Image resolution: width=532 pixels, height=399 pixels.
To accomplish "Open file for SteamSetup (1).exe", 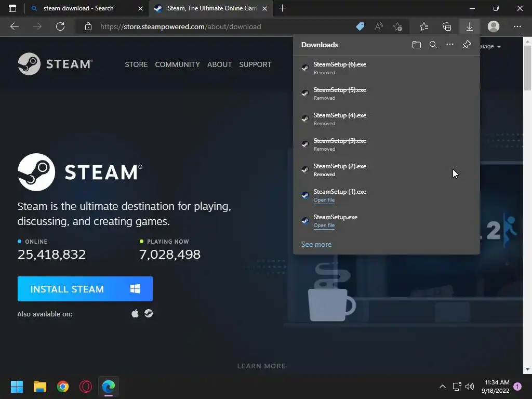I will coord(324,200).
